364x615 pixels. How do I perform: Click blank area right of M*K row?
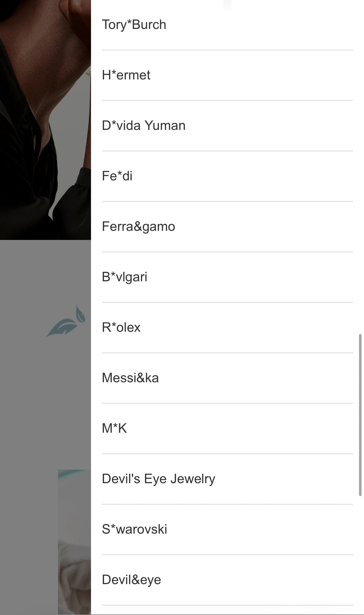240,429
